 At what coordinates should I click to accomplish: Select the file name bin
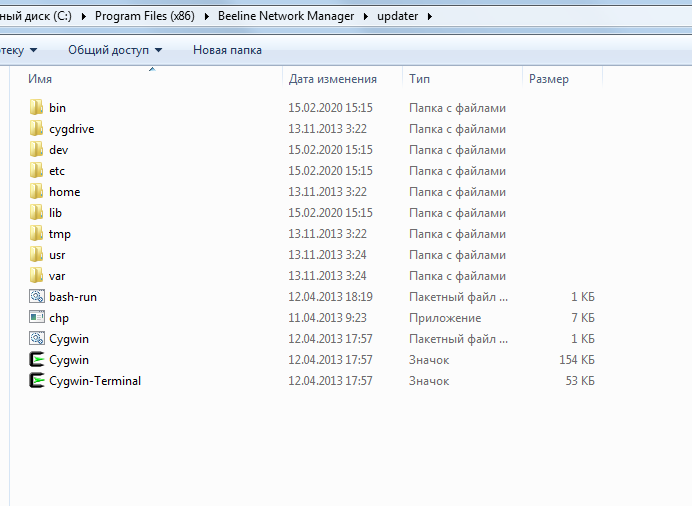point(57,108)
